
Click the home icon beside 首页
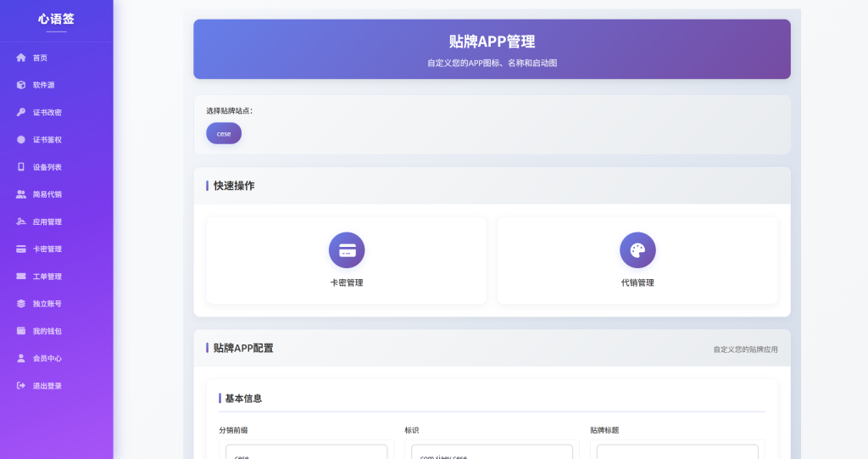point(21,58)
